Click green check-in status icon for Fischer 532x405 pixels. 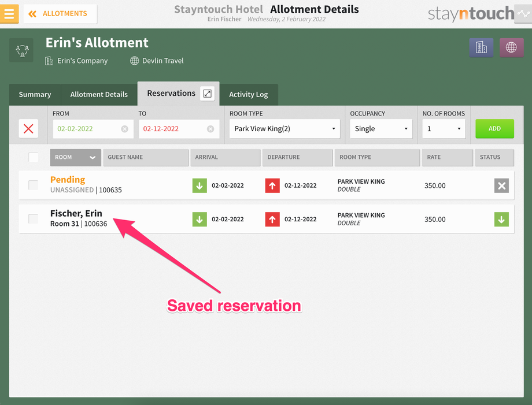[501, 220]
